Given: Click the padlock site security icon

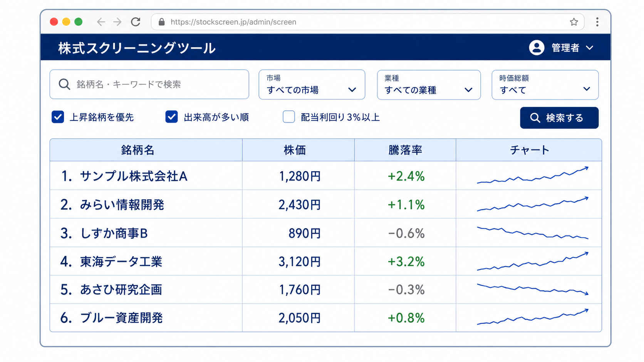Looking at the screenshot, I should tap(162, 22).
